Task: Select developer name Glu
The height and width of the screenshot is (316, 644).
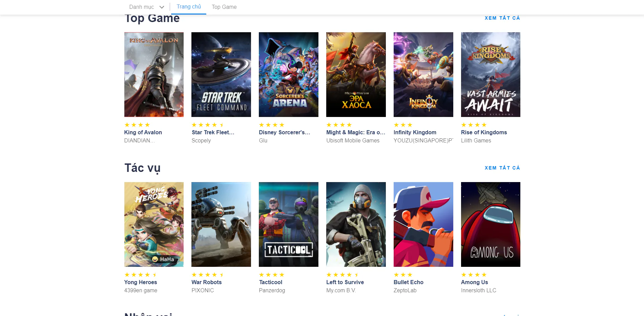Action: point(263,140)
